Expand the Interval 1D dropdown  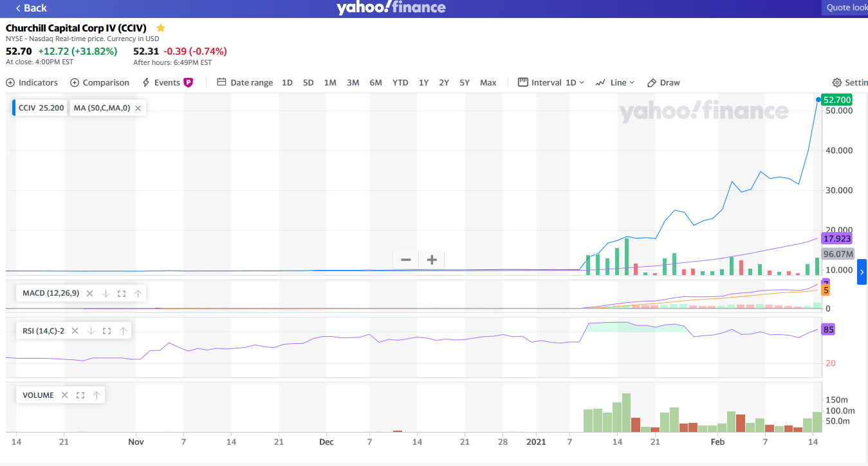[x=551, y=82]
